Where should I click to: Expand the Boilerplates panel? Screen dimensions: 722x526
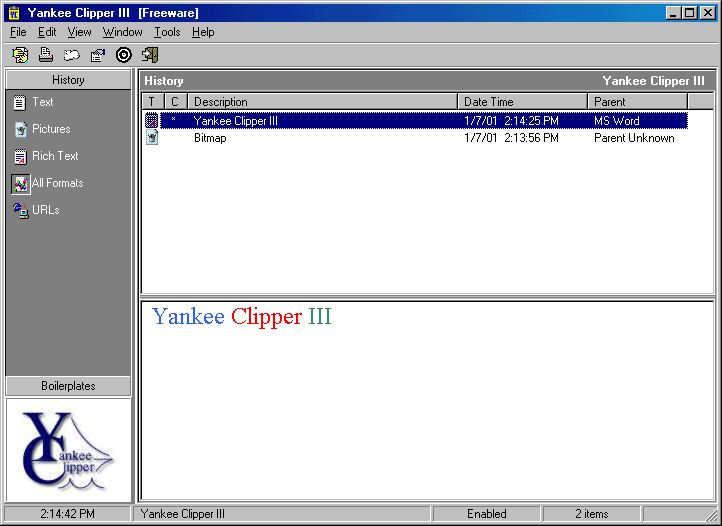(68, 386)
